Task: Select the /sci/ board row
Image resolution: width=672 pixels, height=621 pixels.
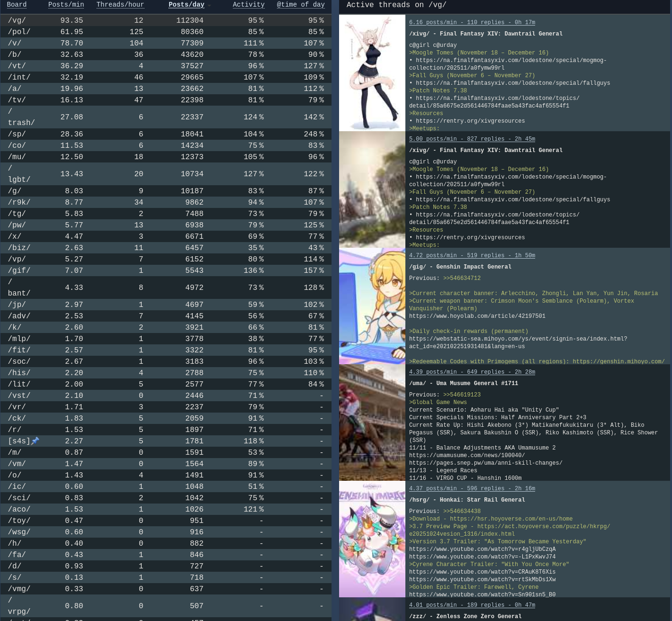Action: pos(166,498)
